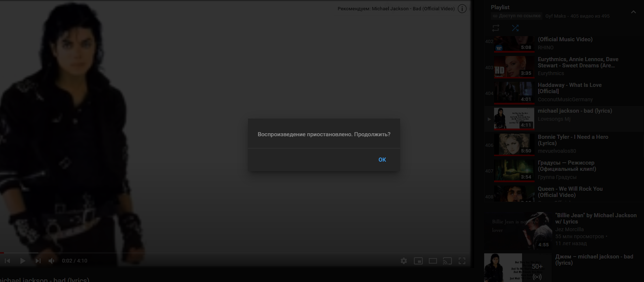Click the Jez Morcilla channel name

[570, 229]
